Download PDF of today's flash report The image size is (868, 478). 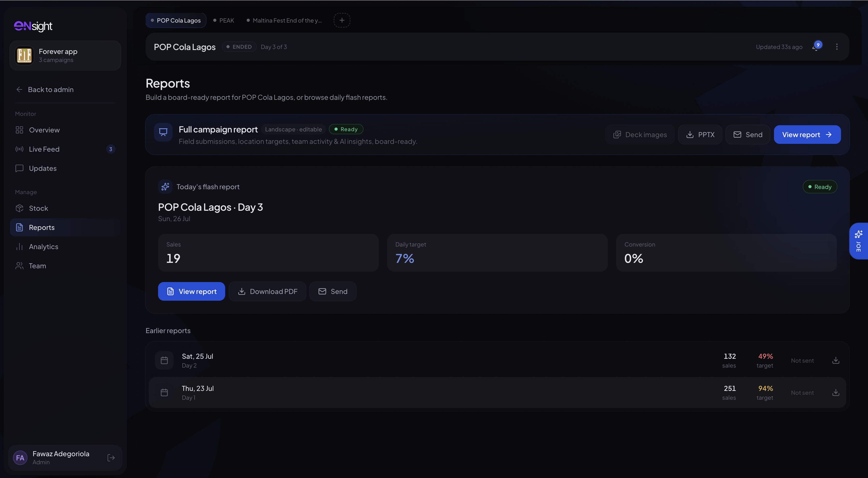coord(268,291)
